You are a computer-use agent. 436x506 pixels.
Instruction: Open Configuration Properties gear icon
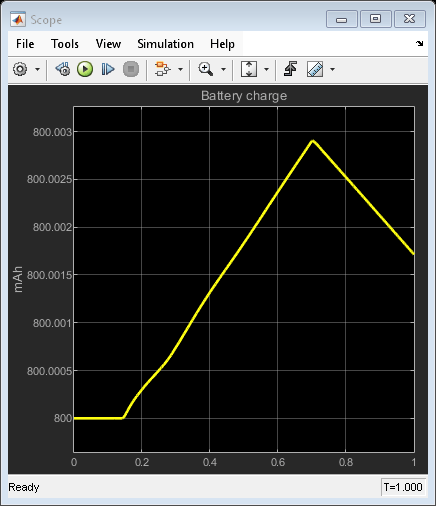pos(20,69)
